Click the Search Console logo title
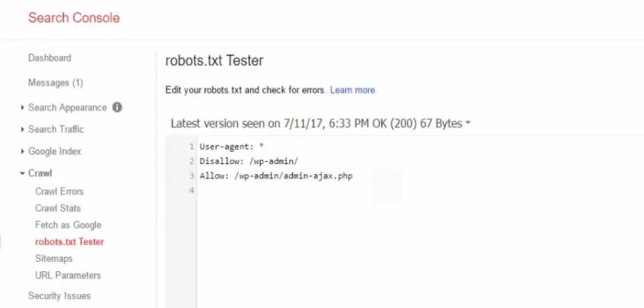The image size is (644, 308). pos(73,18)
